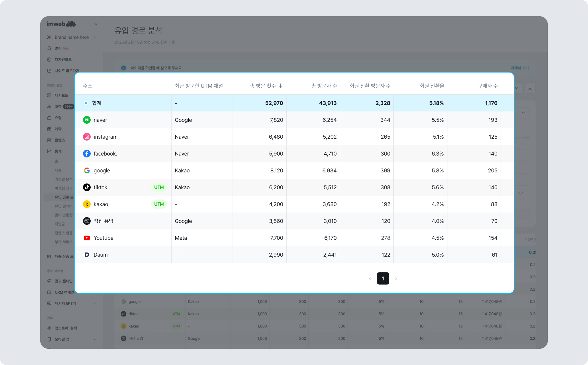Open 대시보드 in sidebar menu
Image resolution: width=588 pixels, height=365 pixels.
(61, 95)
